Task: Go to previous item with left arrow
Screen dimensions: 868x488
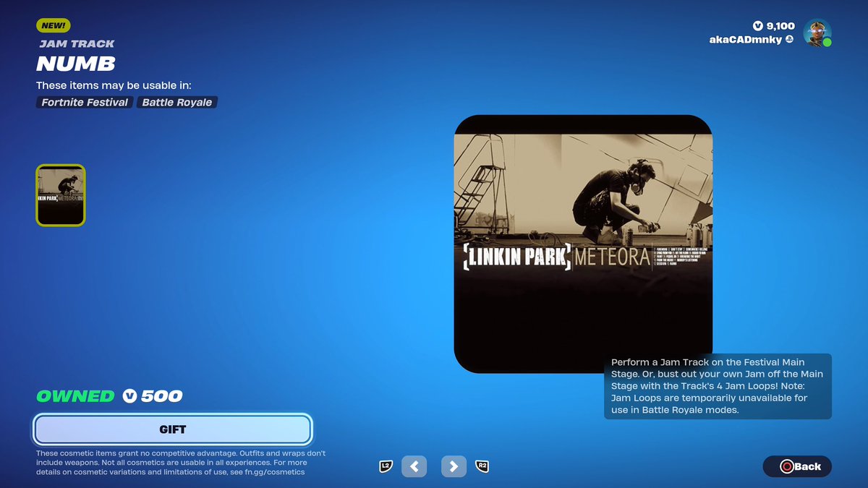Action: (x=414, y=466)
